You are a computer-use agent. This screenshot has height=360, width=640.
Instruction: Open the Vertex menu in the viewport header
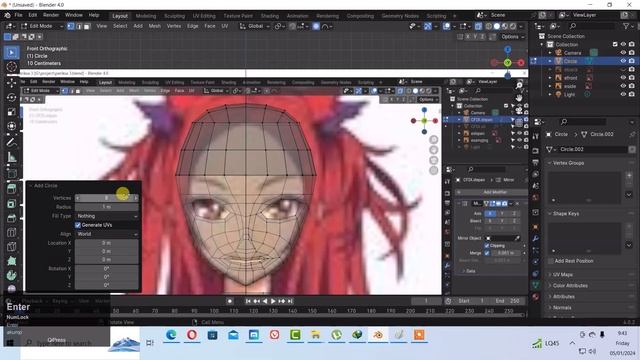[173, 26]
